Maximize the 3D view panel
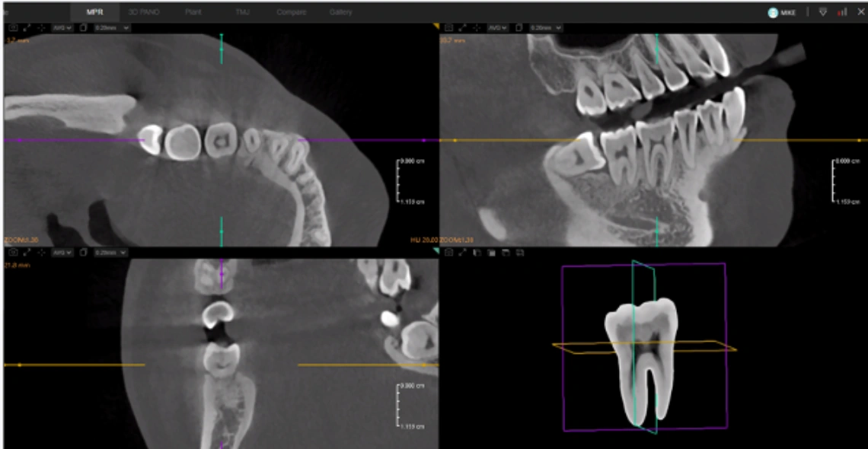Screen dimensions: 868x449 pyautogui.click(x=463, y=252)
